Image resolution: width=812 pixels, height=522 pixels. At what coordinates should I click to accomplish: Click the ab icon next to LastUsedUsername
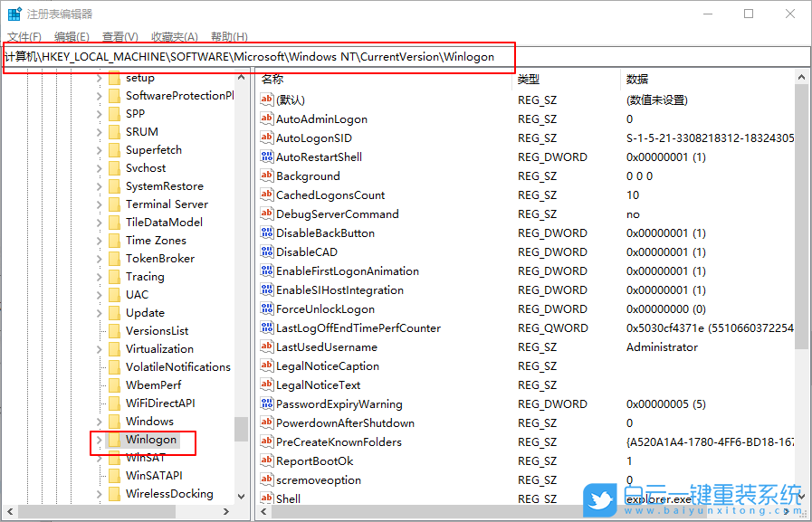tap(266, 346)
